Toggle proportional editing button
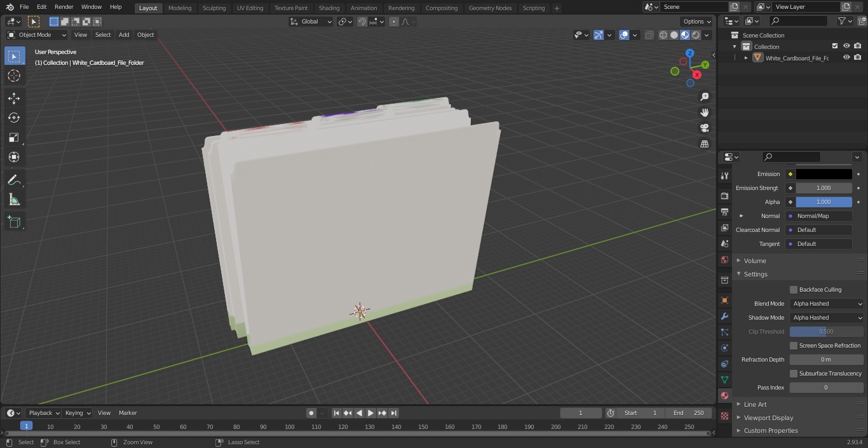Viewport: 868px width, 448px height. pos(394,22)
